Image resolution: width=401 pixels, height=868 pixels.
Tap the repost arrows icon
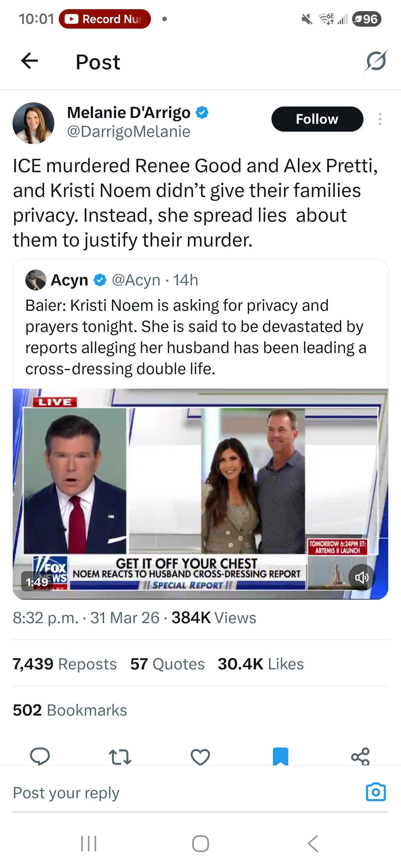point(120,756)
